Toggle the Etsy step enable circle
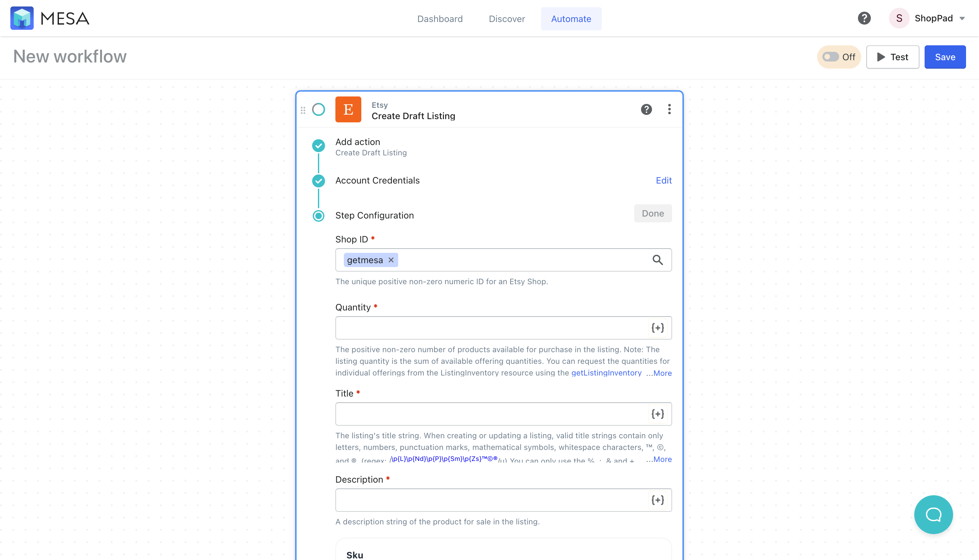Viewport: 979px width, 560px height. 319,110
